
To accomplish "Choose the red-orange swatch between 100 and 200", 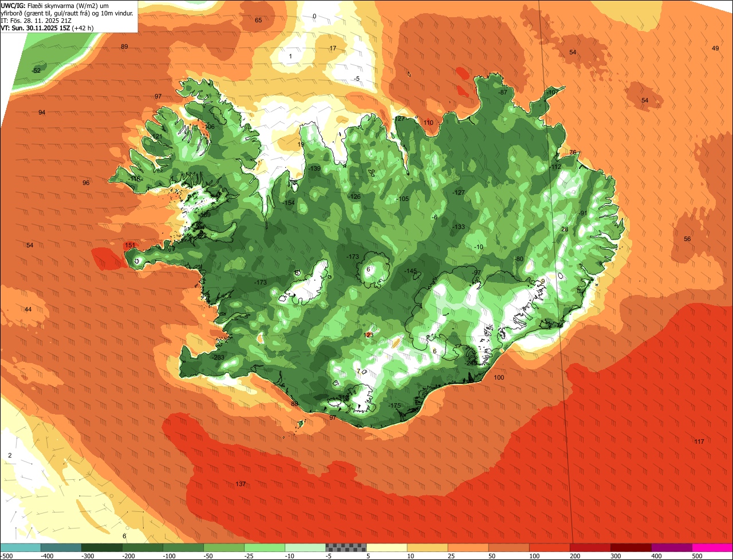I will (549, 547).
